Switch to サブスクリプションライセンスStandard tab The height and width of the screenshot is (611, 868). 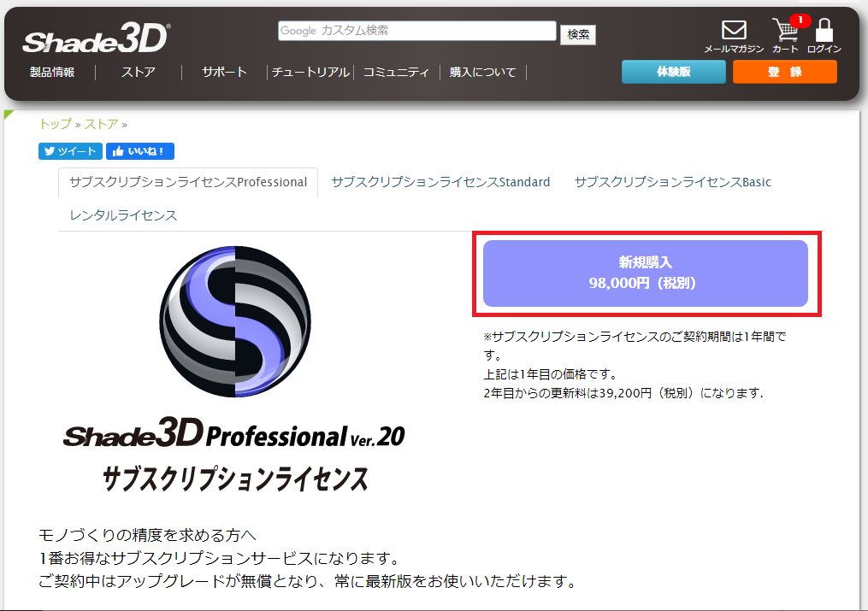(440, 182)
